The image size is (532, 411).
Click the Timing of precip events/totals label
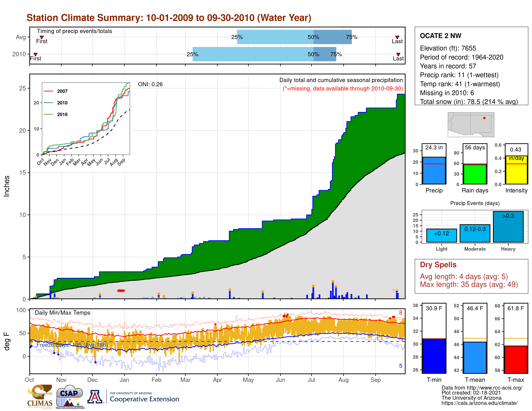coord(74,31)
